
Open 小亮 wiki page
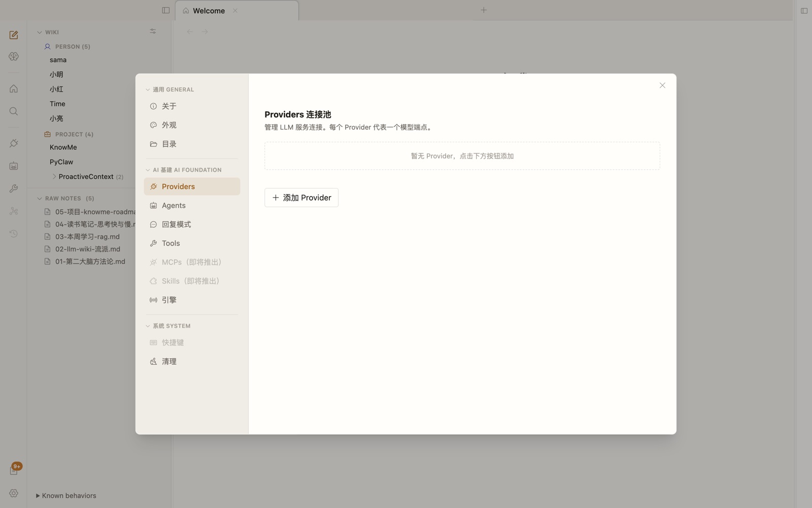(56, 118)
